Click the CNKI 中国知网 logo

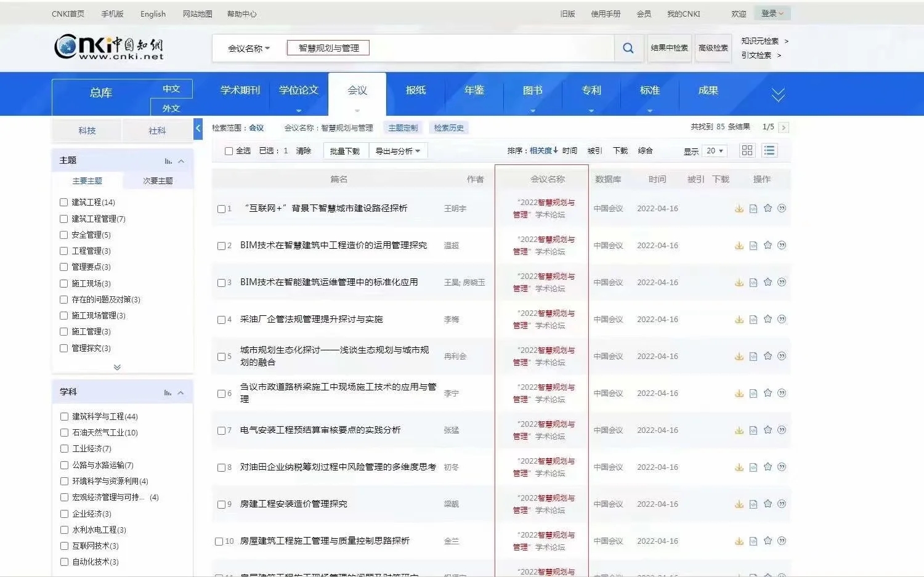(x=109, y=47)
